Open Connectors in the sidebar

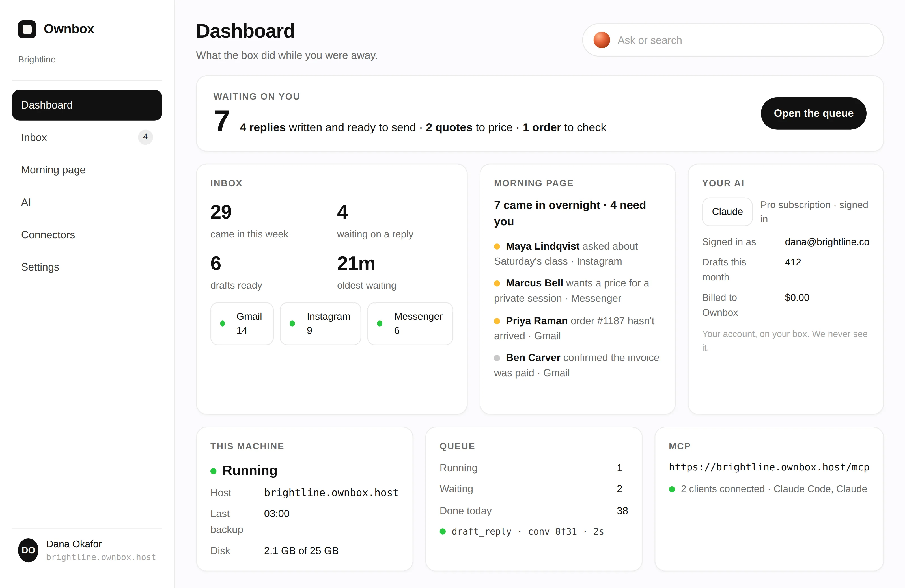(87, 235)
